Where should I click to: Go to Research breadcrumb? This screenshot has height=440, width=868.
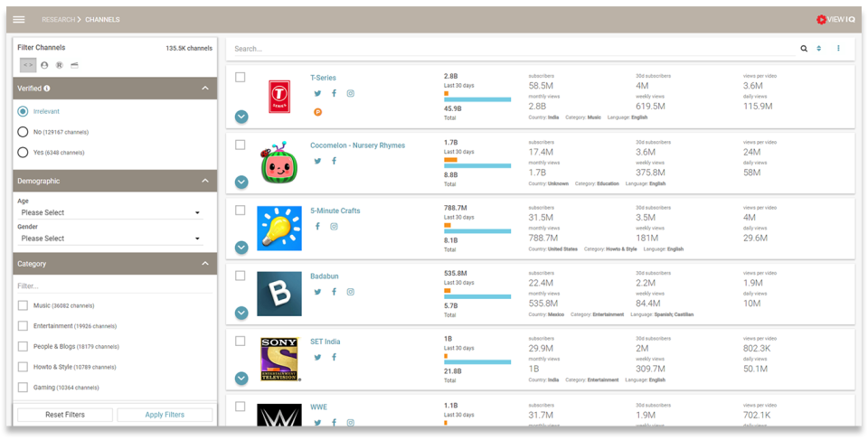(x=58, y=19)
